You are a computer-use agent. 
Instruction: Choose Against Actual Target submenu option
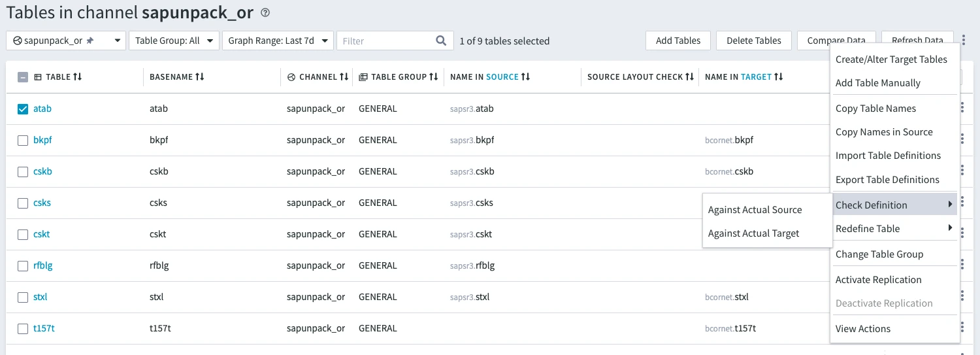click(753, 233)
